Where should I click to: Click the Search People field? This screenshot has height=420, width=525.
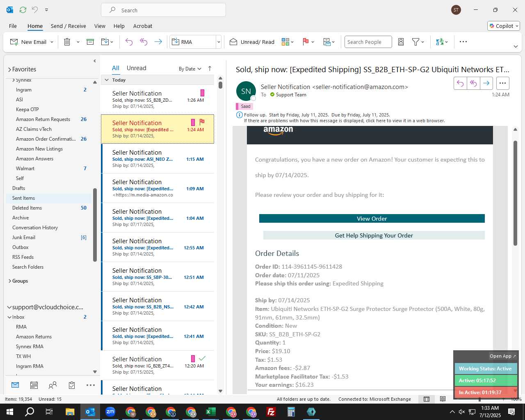point(368,42)
